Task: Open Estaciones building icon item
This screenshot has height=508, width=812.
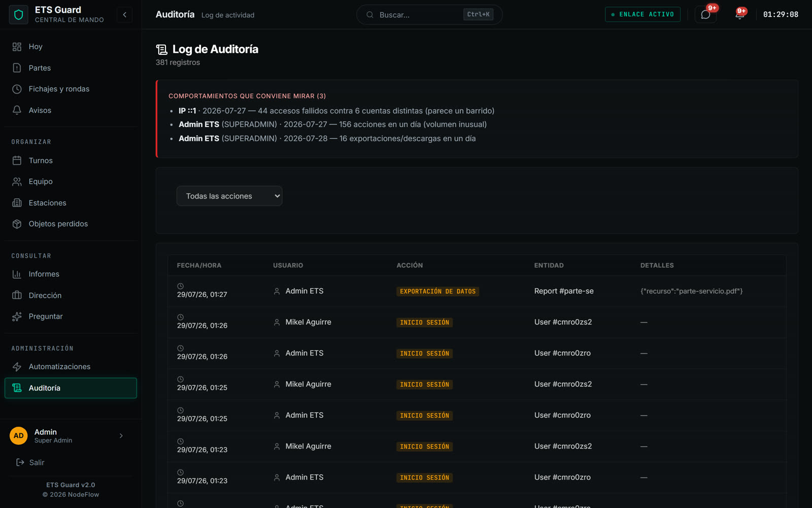Action: pos(17,203)
